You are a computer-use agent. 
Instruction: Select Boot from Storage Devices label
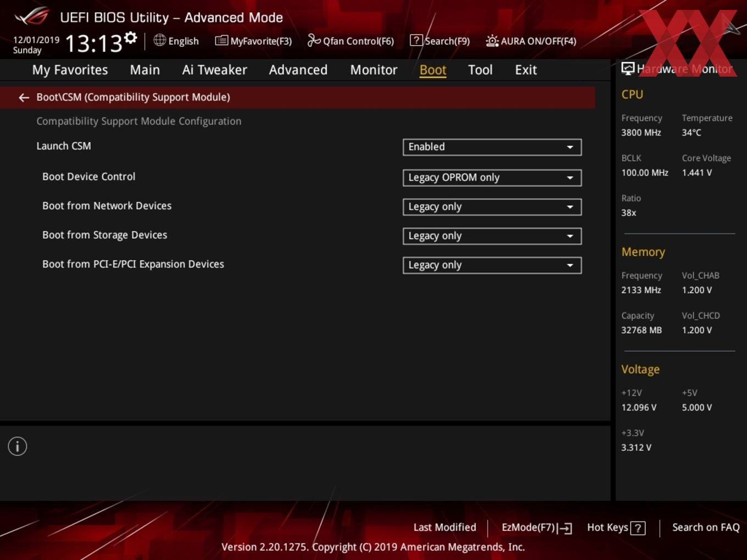point(105,235)
